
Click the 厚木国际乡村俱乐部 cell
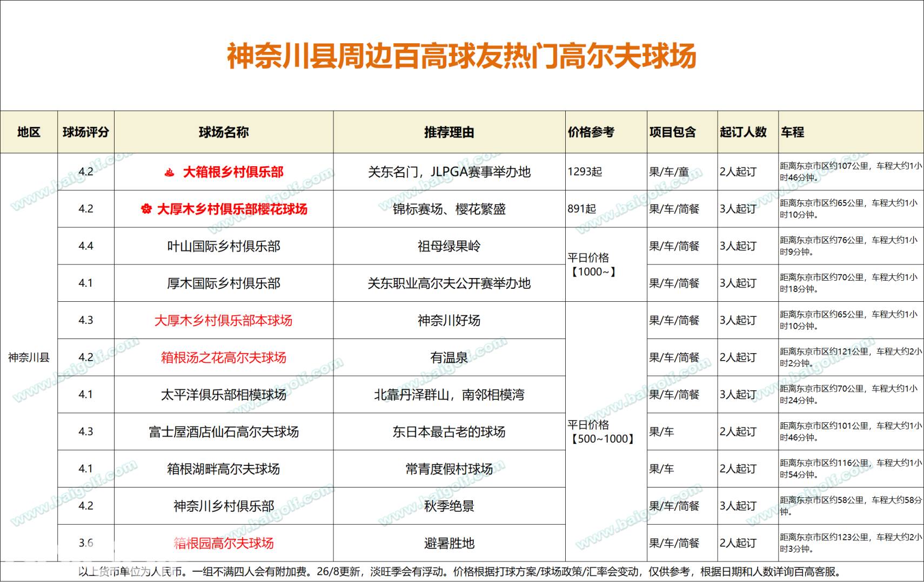[224, 283]
